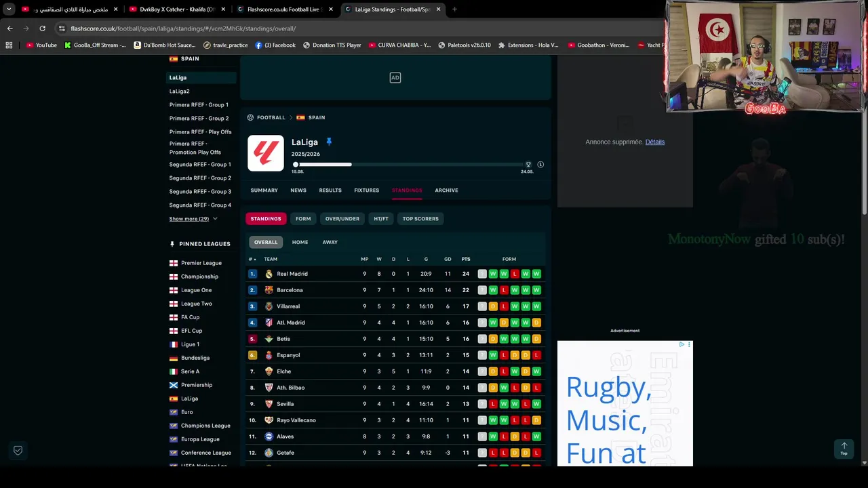This screenshot has height=488, width=868.
Task: Open the Facebook bookmark
Action: pos(275,45)
